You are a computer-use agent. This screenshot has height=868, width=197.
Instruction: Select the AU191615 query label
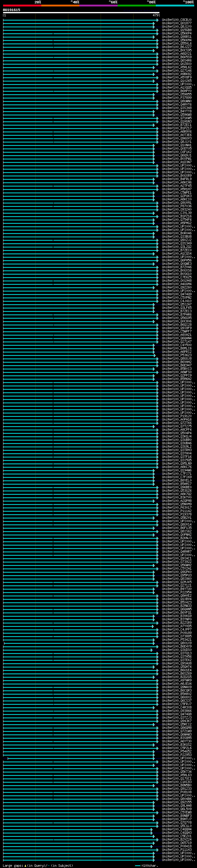(x=11, y=10)
